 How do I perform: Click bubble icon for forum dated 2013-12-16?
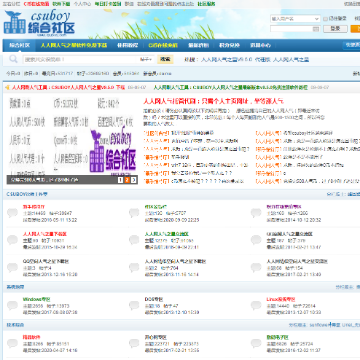pyautogui.click(x=12, y=267)
